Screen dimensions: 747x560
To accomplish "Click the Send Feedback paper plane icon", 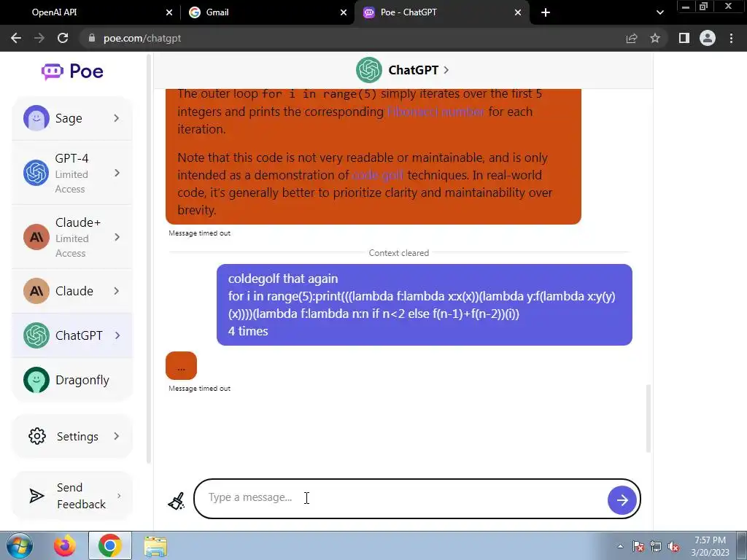I will [36, 496].
